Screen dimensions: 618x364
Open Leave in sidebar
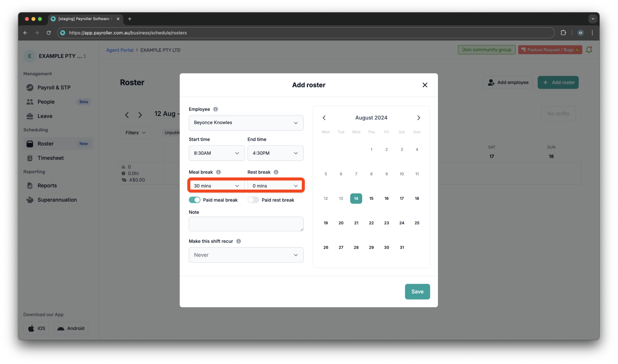[x=58, y=116]
